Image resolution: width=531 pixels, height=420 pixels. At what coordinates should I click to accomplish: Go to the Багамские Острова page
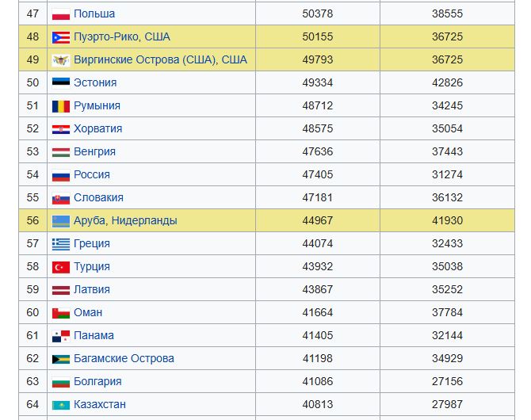tap(124, 358)
